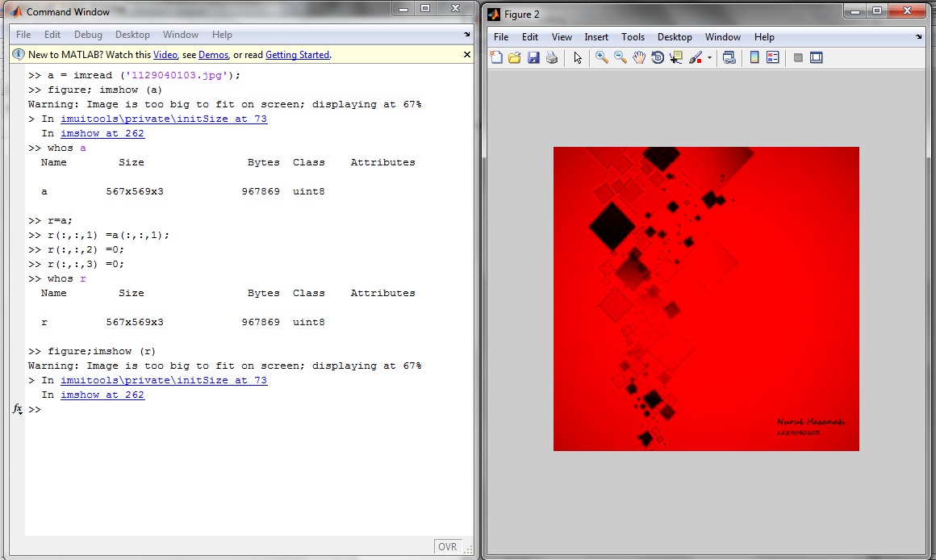This screenshot has width=936, height=560.
Task: Open Desktop menu in Command Window
Action: pyautogui.click(x=132, y=35)
